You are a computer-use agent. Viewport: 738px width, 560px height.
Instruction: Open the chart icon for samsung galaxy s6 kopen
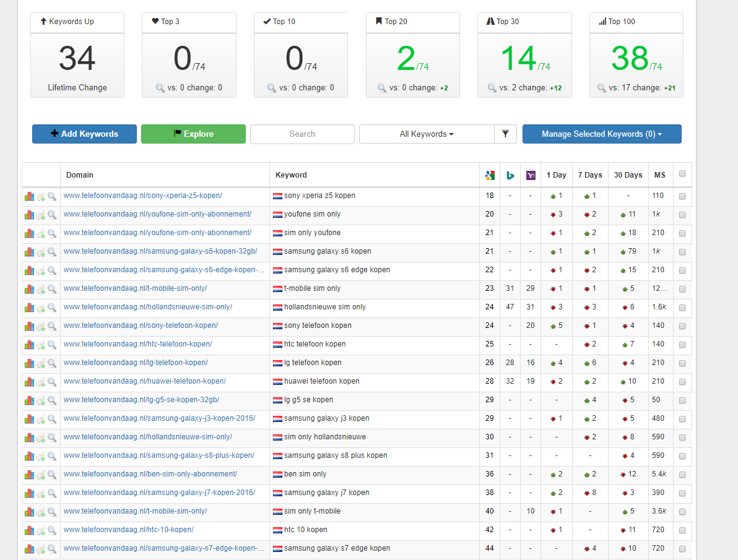click(29, 252)
